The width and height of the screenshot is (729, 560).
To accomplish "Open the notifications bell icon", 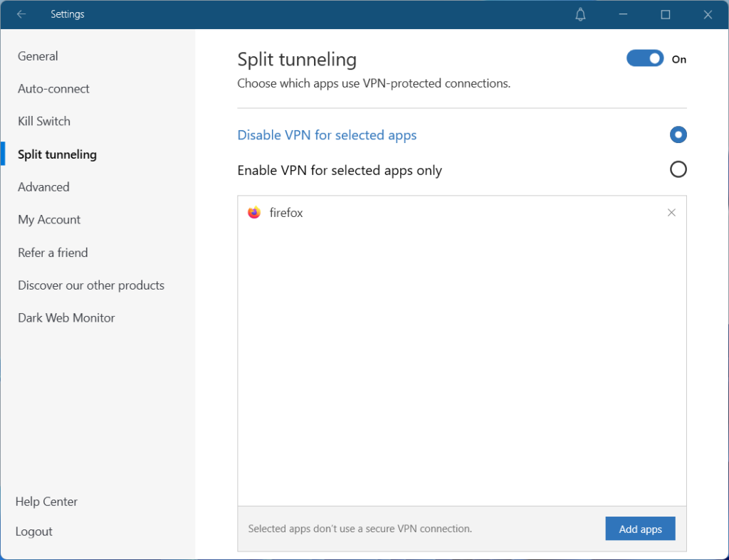I will coord(581,14).
